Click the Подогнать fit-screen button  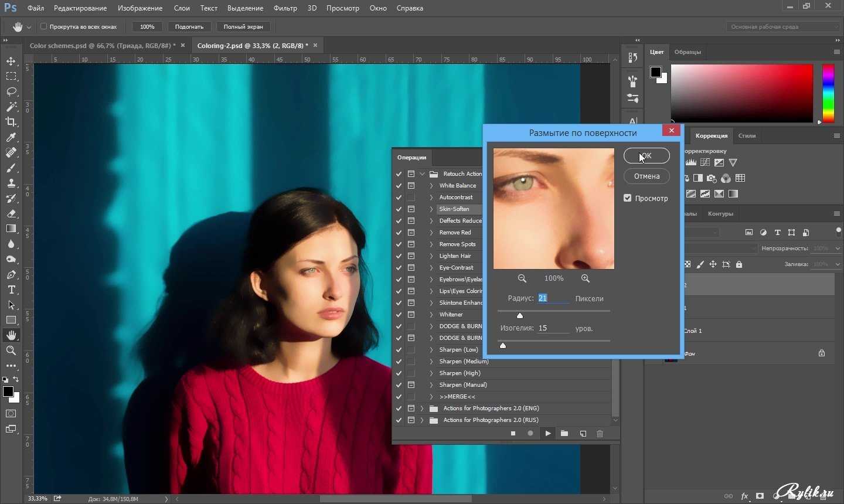(x=189, y=26)
